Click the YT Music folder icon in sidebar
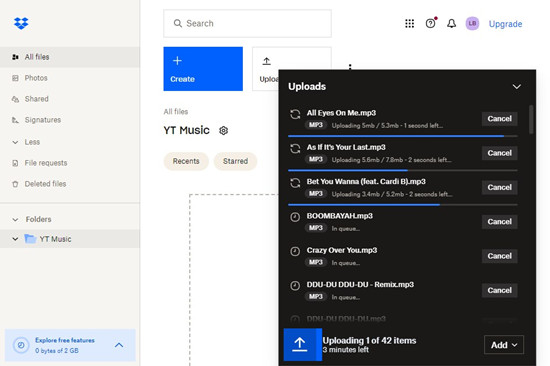 tap(31, 239)
